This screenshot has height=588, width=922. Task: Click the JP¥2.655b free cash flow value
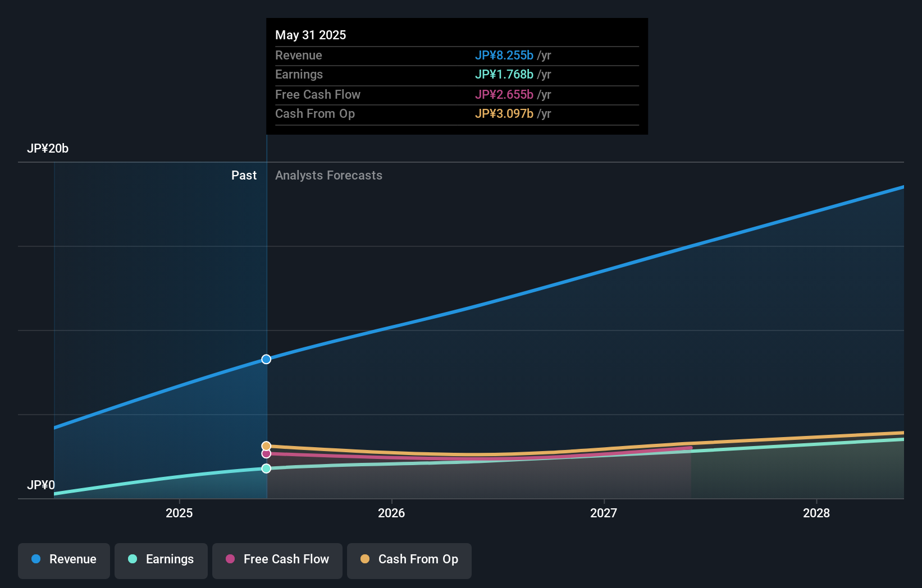[x=504, y=94]
